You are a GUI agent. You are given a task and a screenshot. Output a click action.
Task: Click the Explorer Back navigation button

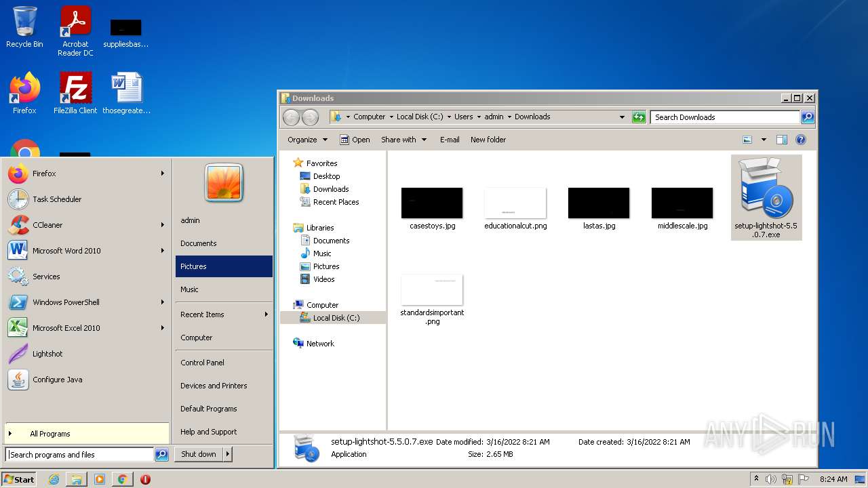(x=291, y=117)
